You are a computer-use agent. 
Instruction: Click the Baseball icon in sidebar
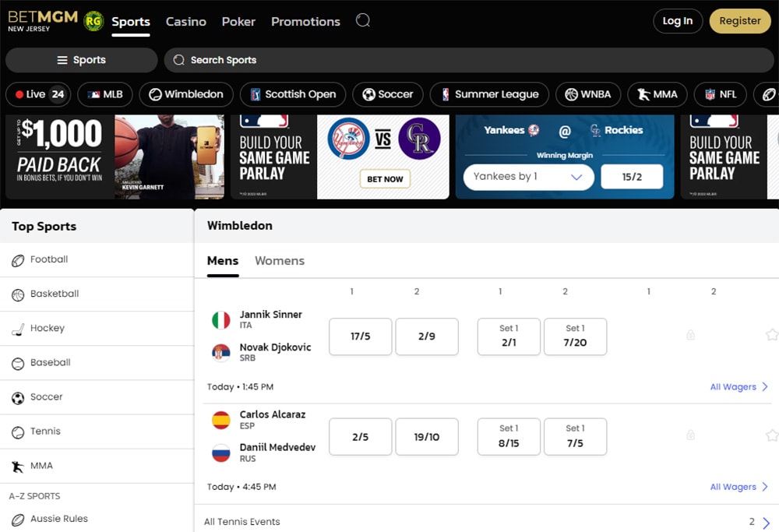pos(18,364)
